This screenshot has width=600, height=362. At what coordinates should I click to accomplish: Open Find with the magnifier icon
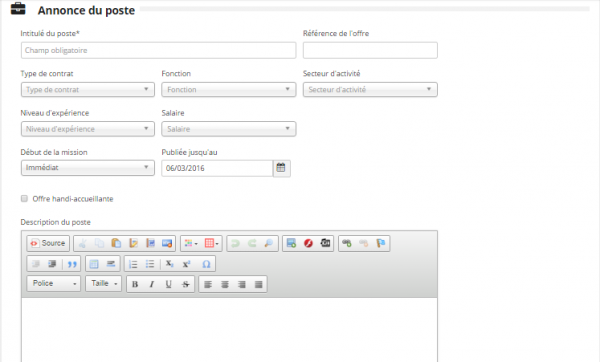pyautogui.click(x=269, y=243)
